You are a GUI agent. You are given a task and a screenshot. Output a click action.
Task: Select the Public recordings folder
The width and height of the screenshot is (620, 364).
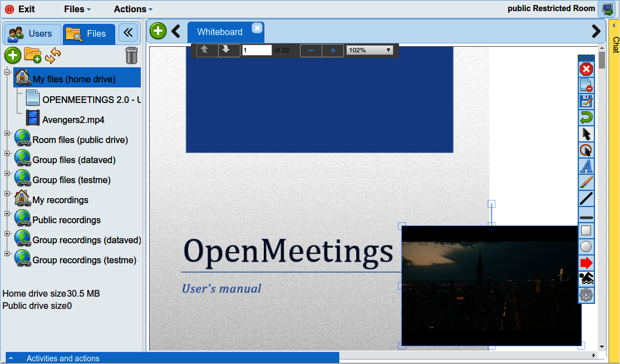[x=58, y=220]
